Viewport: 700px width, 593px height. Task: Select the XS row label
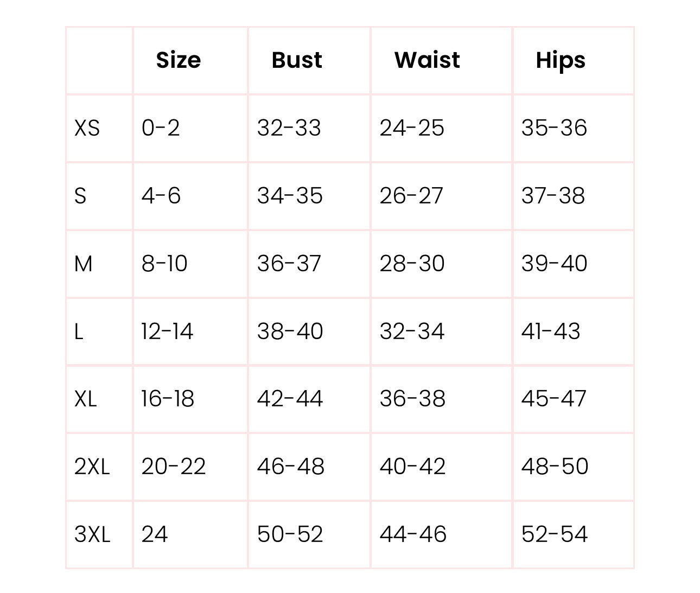[87, 128]
